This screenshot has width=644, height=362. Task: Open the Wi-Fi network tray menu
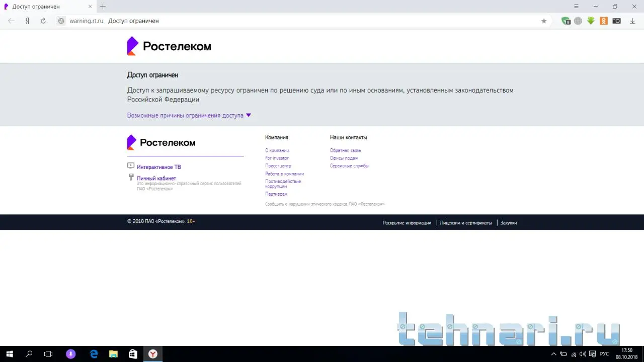[573, 354]
